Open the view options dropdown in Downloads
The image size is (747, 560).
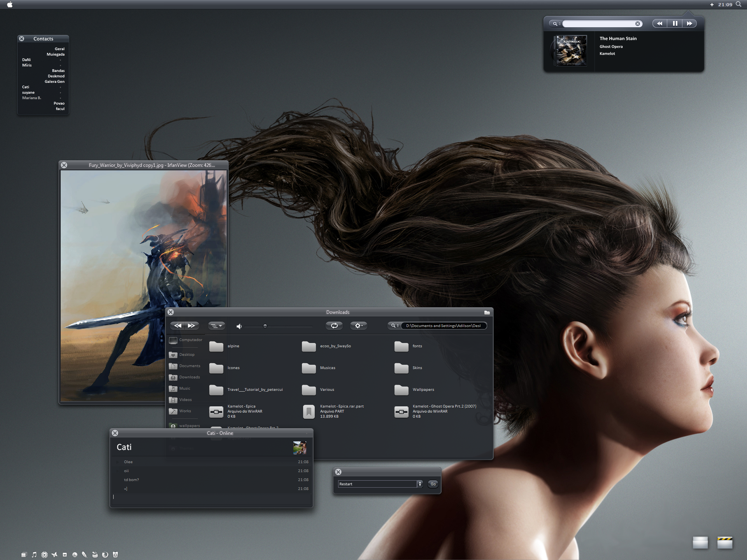click(x=216, y=325)
